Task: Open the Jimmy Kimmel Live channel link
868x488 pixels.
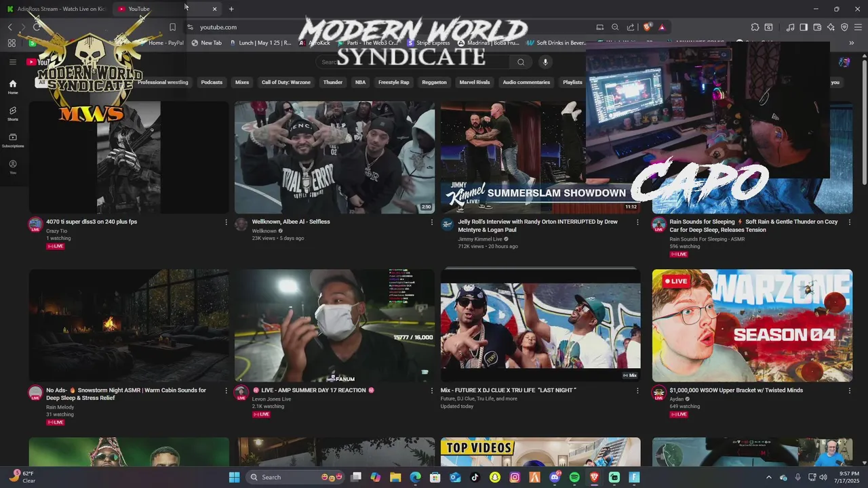Action: pyautogui.click(x=480, y=239)
